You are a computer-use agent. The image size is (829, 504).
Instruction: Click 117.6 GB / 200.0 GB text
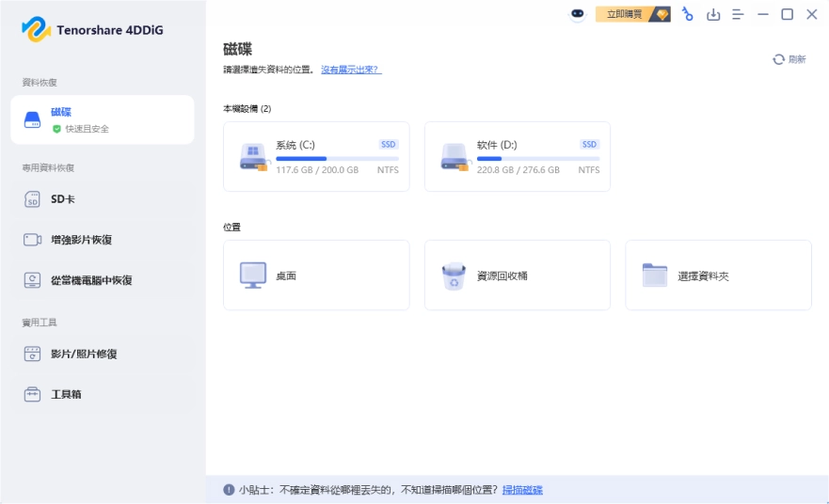point(317,170)
